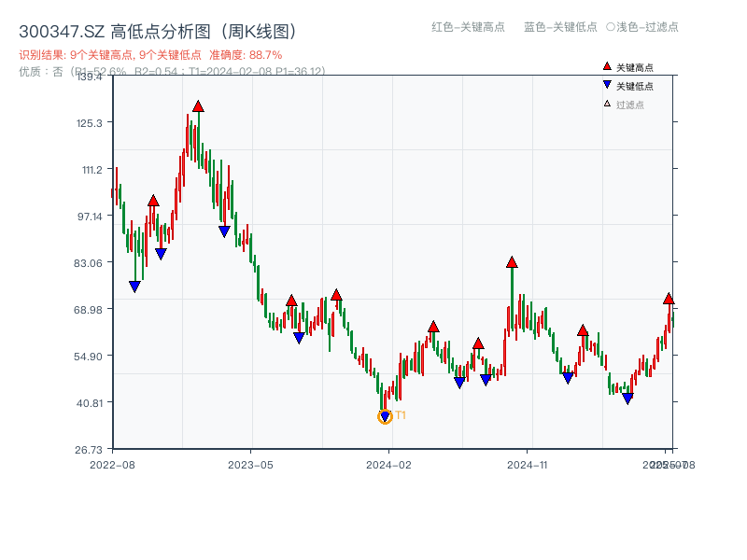Toggle the 关键高点 legend entry
Image resolution: width=747 pixels, height=560 pixels.
pyautogui.click(x=628, y=67)
